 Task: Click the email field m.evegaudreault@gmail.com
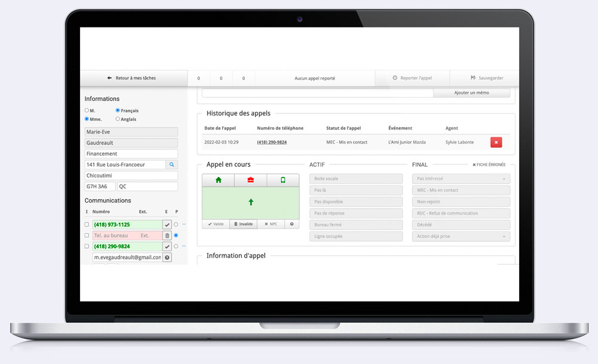[x=127, y=258]
